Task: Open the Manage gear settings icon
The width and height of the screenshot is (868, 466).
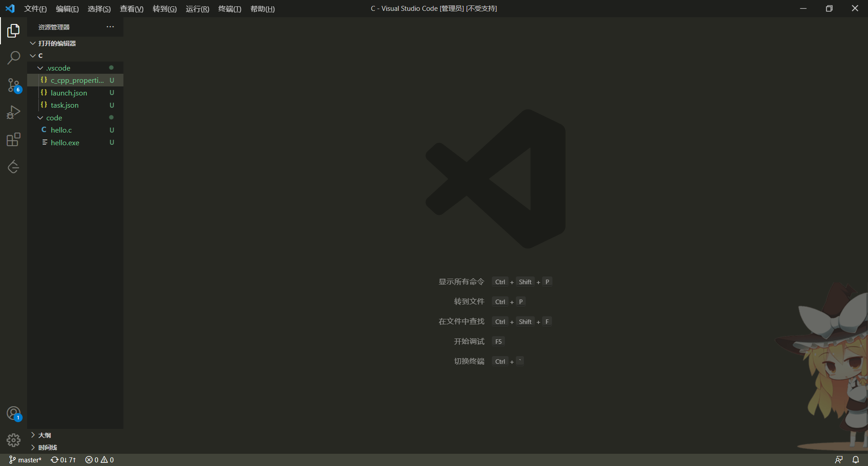Action: tap(14, 440)
